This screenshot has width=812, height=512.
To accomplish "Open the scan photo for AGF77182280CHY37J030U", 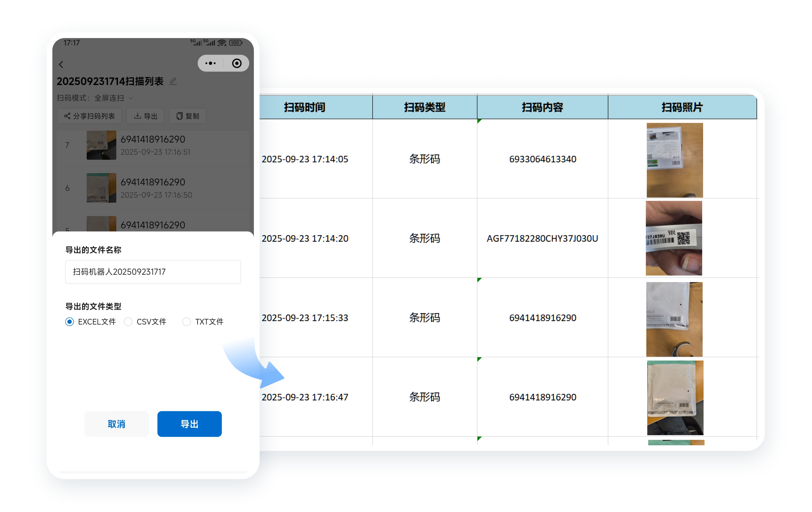I will click(x=673, y=238).
